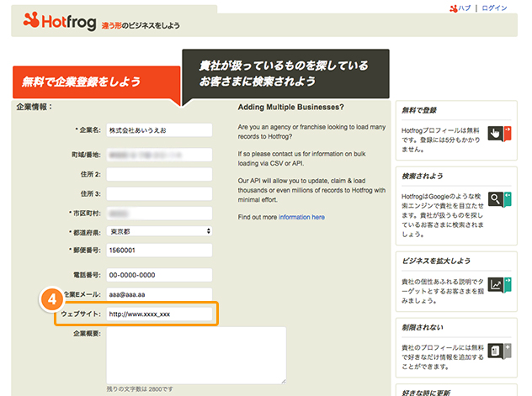Click the chart icon in ビジネスを拡大しよう

(x=499, y=284)
